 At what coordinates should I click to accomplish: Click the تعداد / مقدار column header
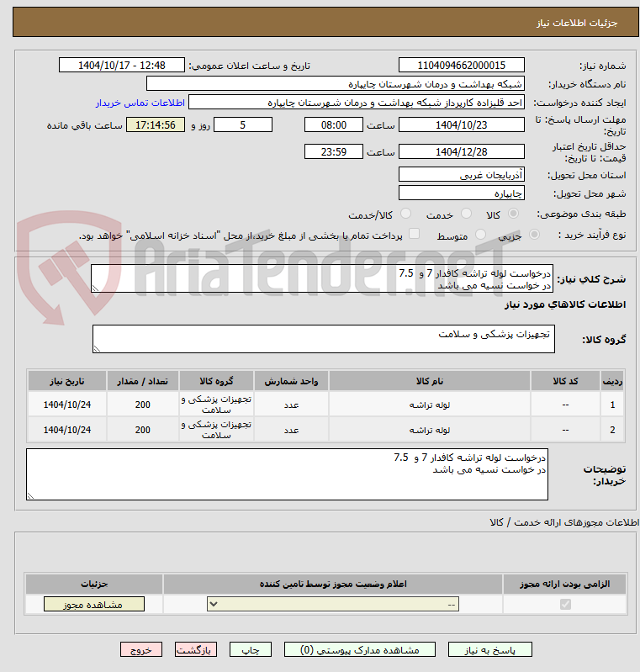(x=143, y=381)
